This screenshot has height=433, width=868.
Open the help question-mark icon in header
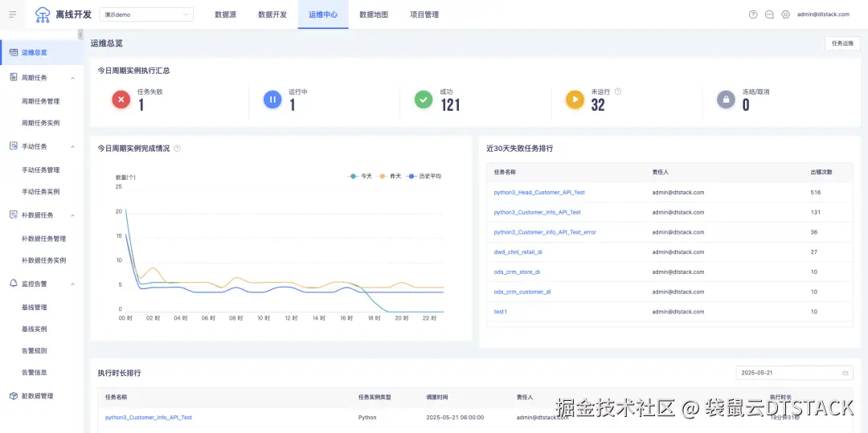coord(753,15)
